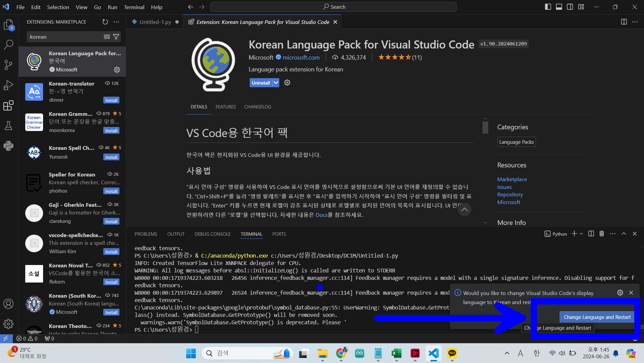Kill the terminal with trash icon
The height and width of the screenshot is (363, 644).
[602, 234]
